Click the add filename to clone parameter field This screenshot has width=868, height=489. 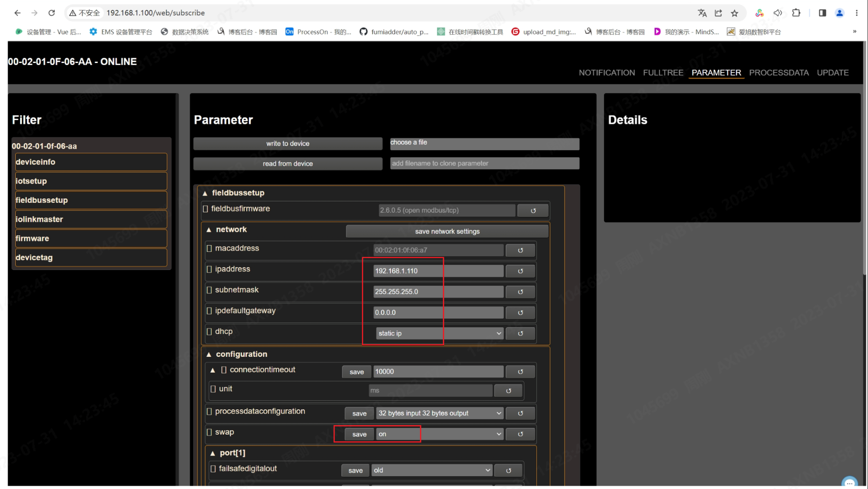tap(485, 163)
